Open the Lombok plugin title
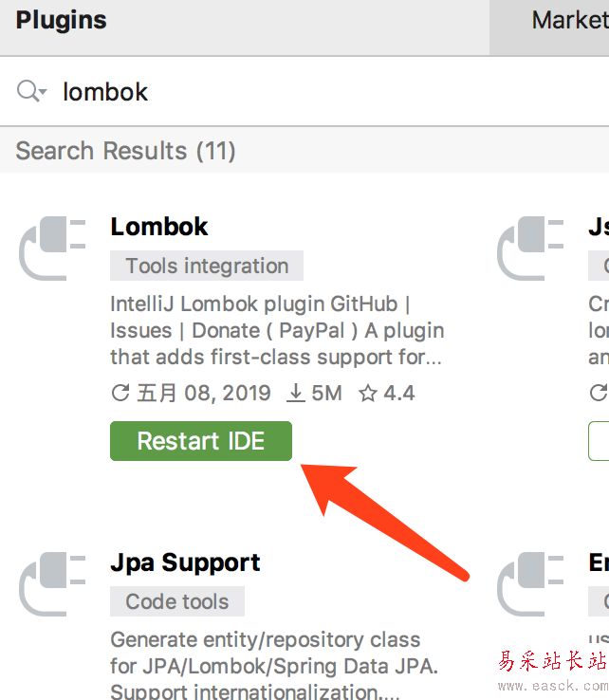 159,227
